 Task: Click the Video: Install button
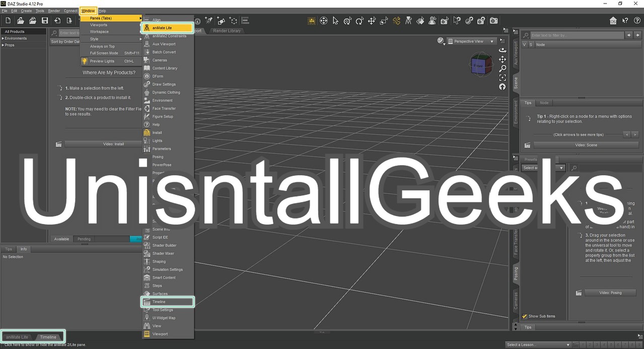pos(103,144)
